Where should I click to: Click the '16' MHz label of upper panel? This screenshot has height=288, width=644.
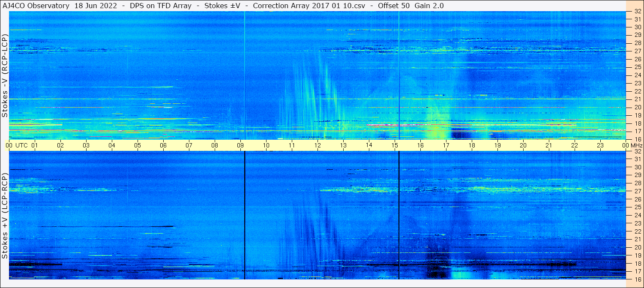coord(637,139)
